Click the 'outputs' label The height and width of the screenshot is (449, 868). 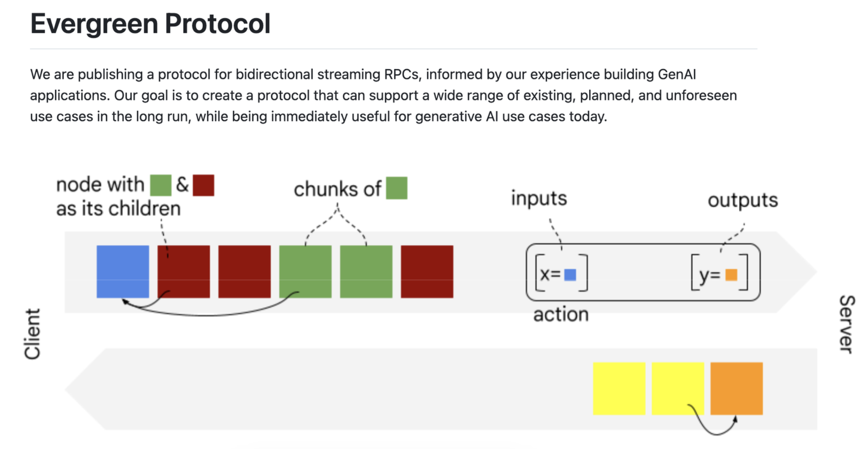point(743,200)
